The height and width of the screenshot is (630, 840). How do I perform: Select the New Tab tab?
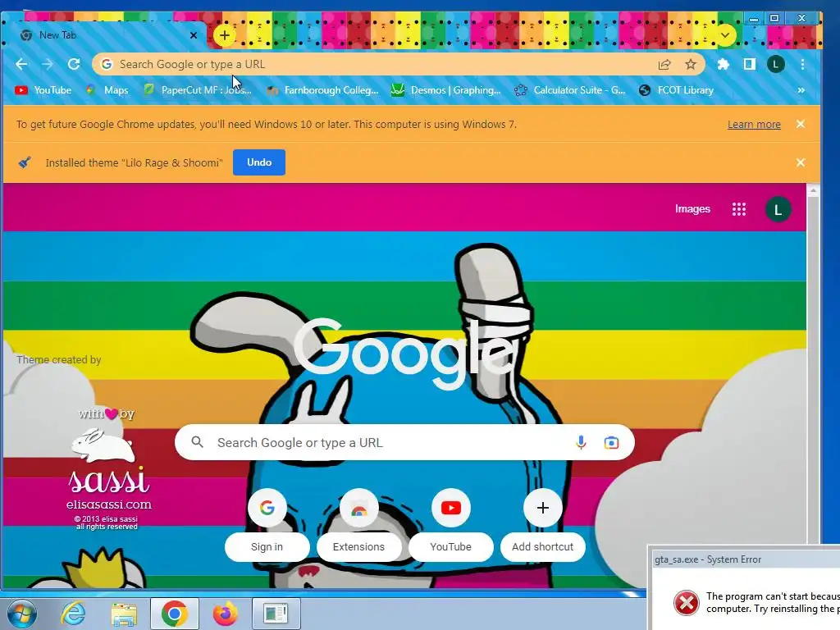click(104, 35)
